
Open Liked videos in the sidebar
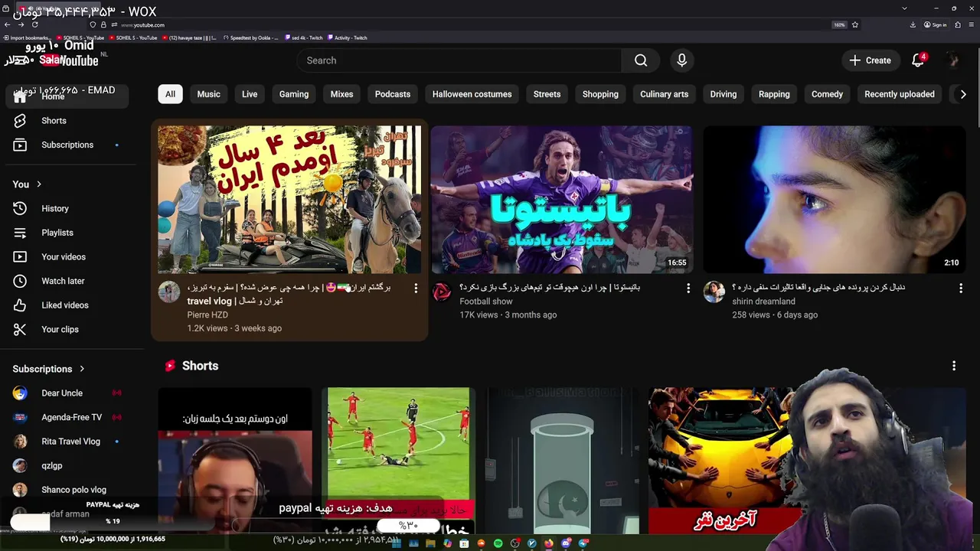pyautogui.click(x=67, y=305)
